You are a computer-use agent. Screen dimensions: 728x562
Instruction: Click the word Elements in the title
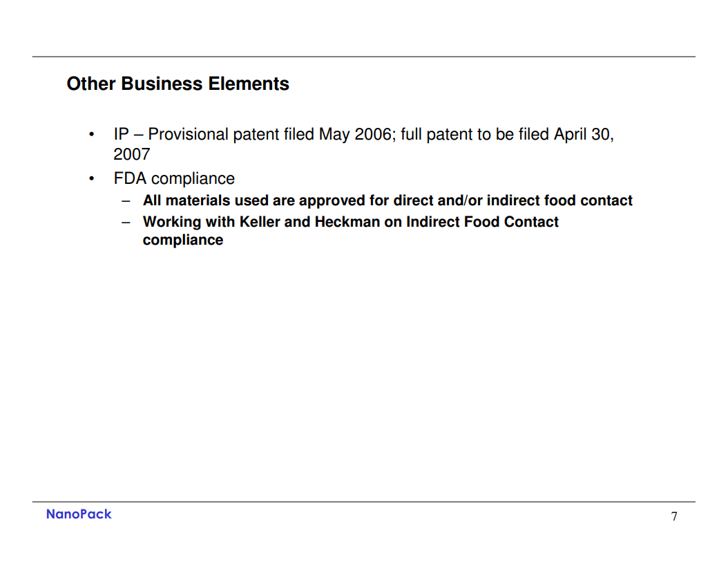pyautogui.click(x=249, y=84)
